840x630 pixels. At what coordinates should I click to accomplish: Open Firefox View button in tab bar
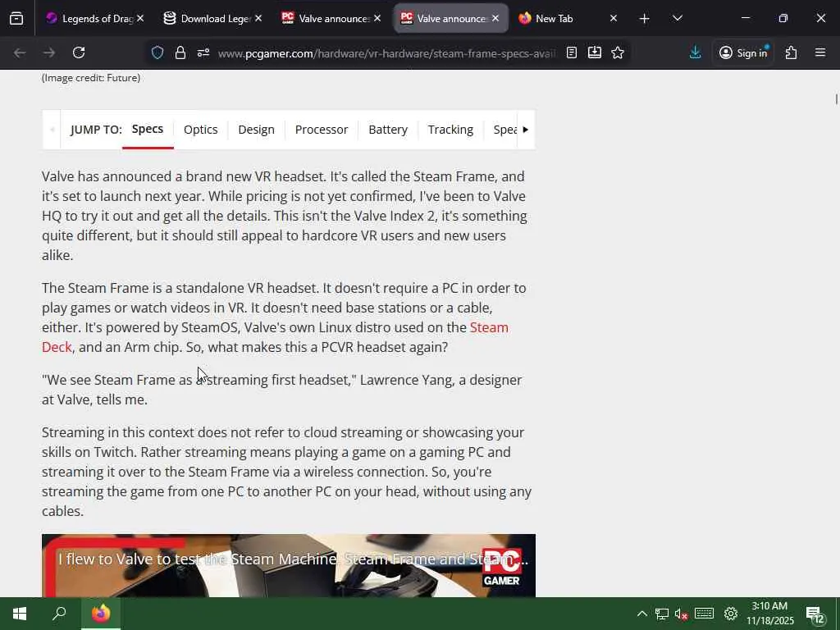(x=16, y=19)
